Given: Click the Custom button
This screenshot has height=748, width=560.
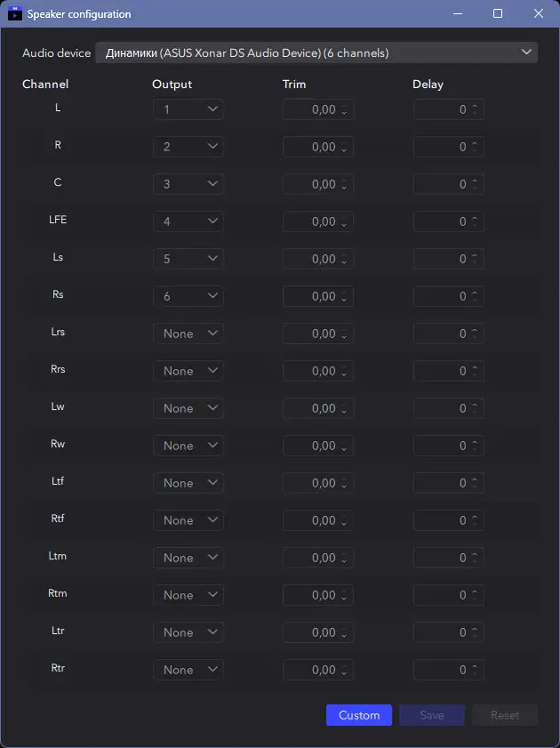Looking at the screenshot, I should tap(359, 715).
